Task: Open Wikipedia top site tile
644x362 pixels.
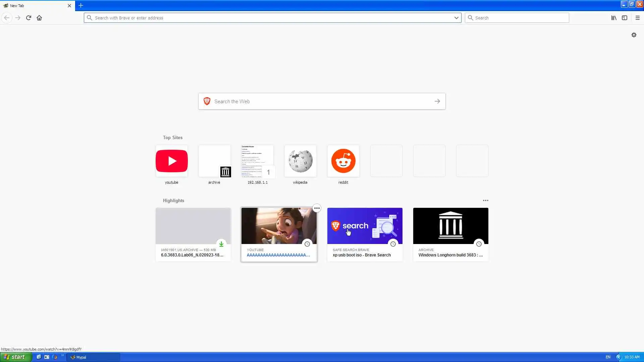Action: 300,161
